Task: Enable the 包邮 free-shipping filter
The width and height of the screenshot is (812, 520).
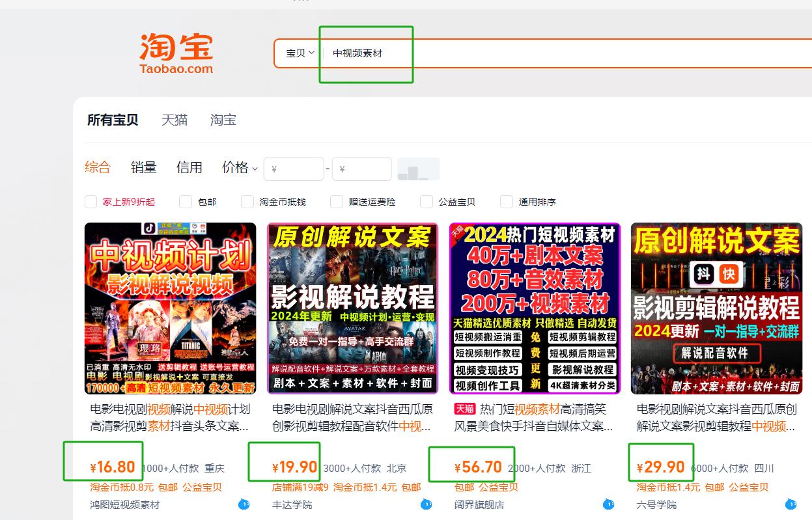Action: coord(185,202)
